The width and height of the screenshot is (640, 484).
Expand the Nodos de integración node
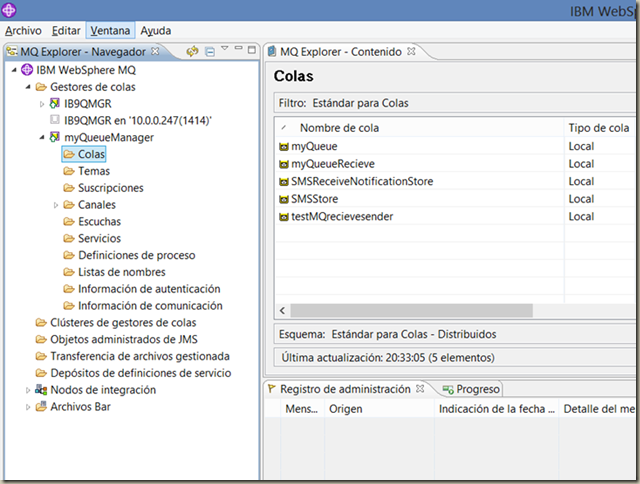point(28,390)
